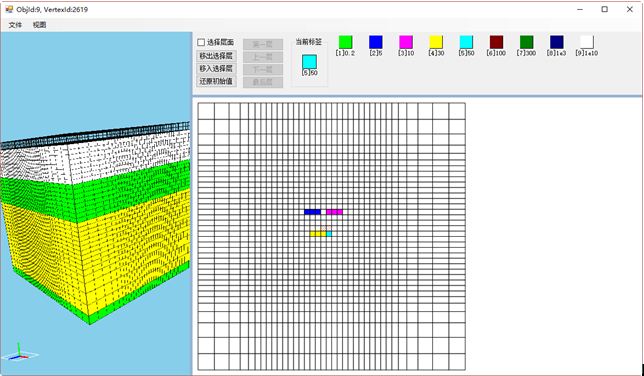
Task: Choose the navy [8]1e3 label swatch
Action: (x=557, y=42)
